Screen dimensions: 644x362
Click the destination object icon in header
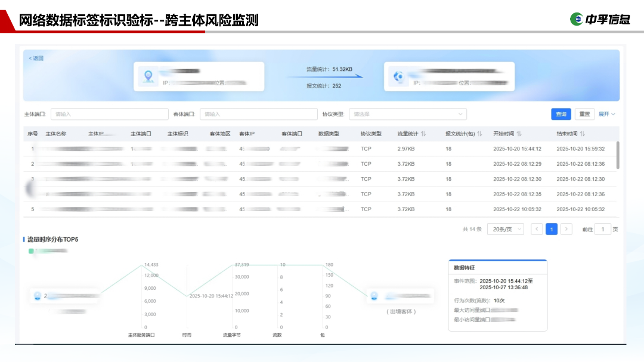click(x=398, y=76)
